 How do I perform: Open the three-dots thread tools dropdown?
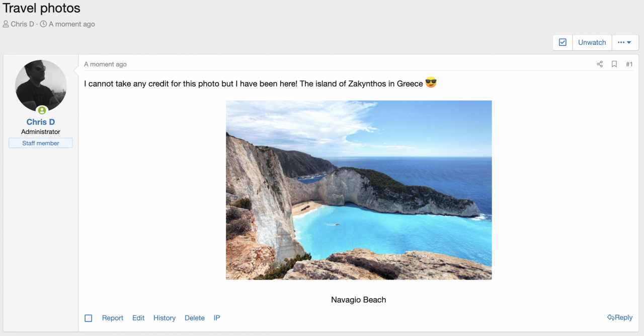pos(624,42)
